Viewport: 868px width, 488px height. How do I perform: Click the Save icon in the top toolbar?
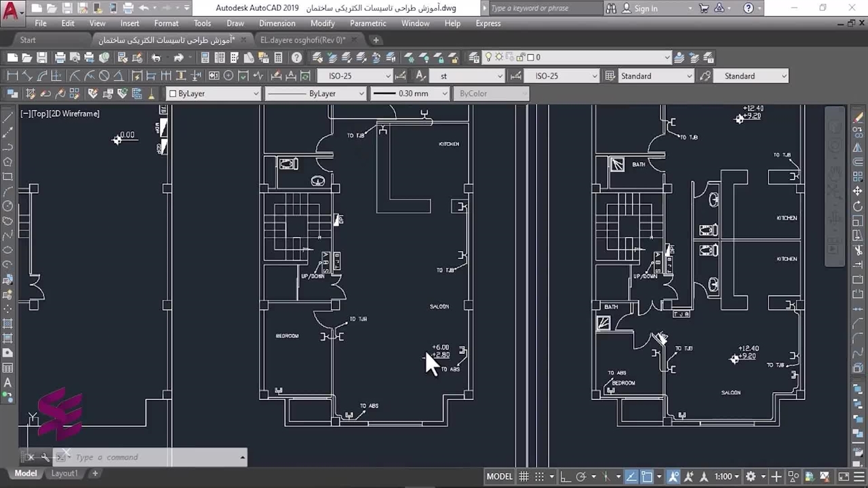[x=42, y=58]
